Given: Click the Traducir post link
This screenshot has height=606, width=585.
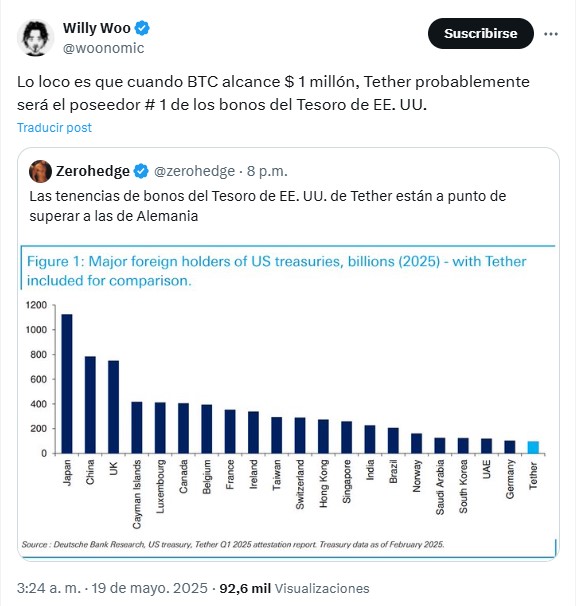Looking at the screenshot, I should pyautogui.click(x=54, y=128).
